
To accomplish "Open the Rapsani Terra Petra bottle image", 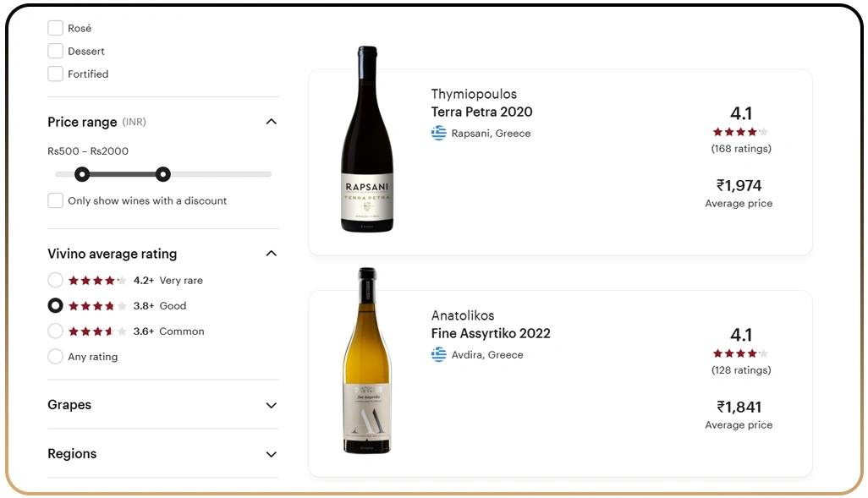I will (366, 140).
